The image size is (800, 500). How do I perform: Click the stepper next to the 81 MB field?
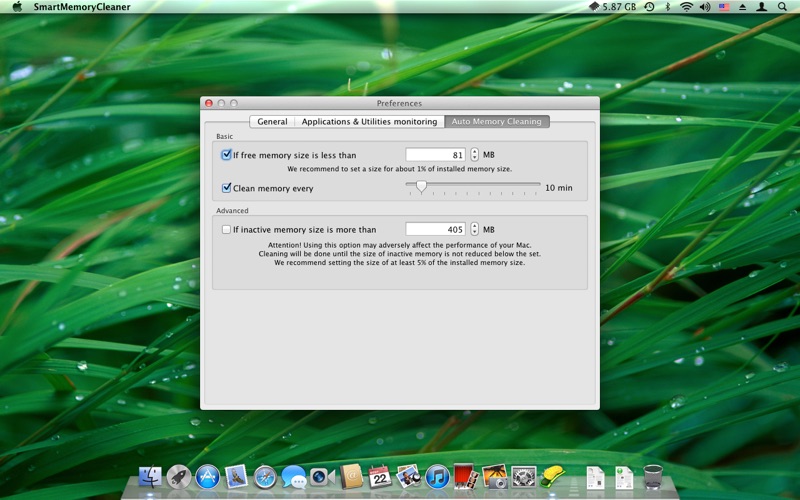point(474,155)
